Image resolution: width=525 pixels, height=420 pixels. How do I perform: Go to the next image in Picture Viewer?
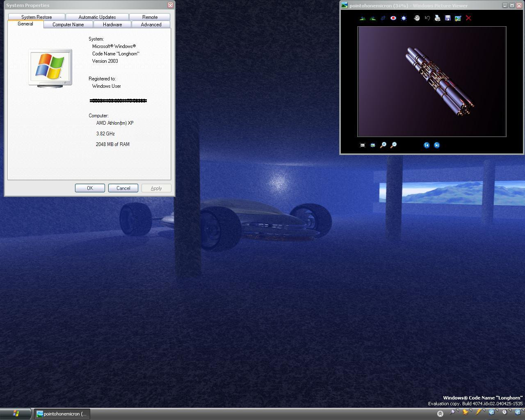pyautogui.click(x=437, y=145)
